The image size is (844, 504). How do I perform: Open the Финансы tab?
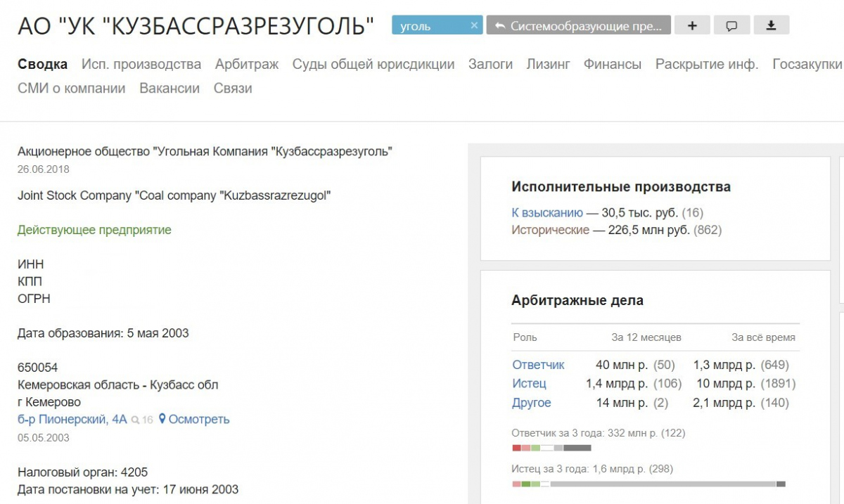pyautogui.click(x=613, y=64)
